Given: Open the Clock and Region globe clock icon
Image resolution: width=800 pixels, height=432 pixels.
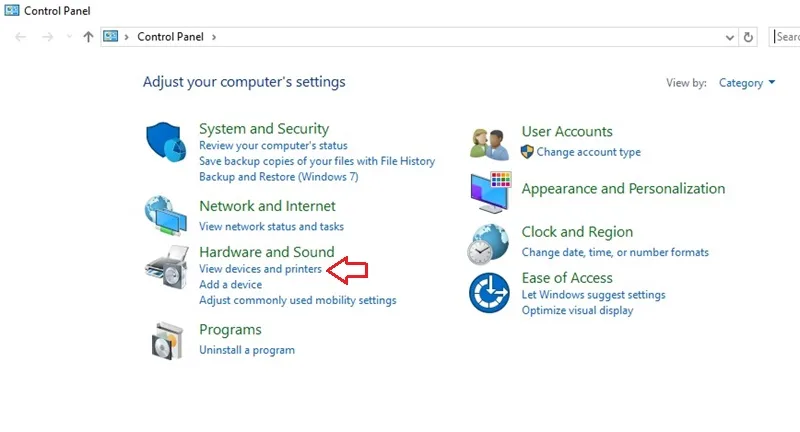Looking at the screenshot, I should pyautogui.click(x=488, y=244).
